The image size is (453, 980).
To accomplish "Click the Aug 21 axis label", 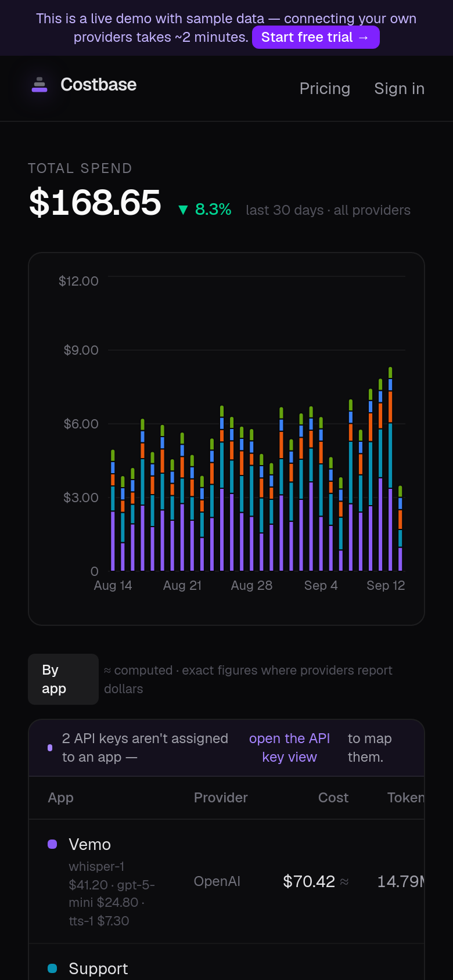I will 182,585.
